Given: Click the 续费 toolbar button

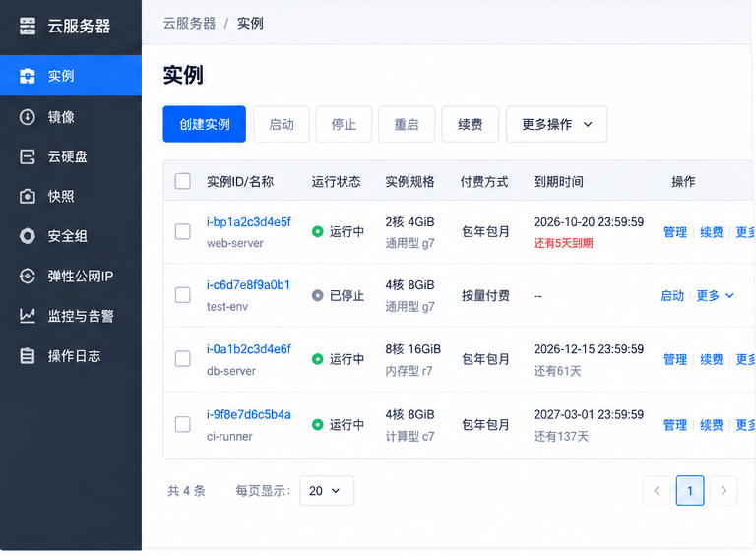Looking at the screenshot, I should pyautogui.click(x=471, y=124).
